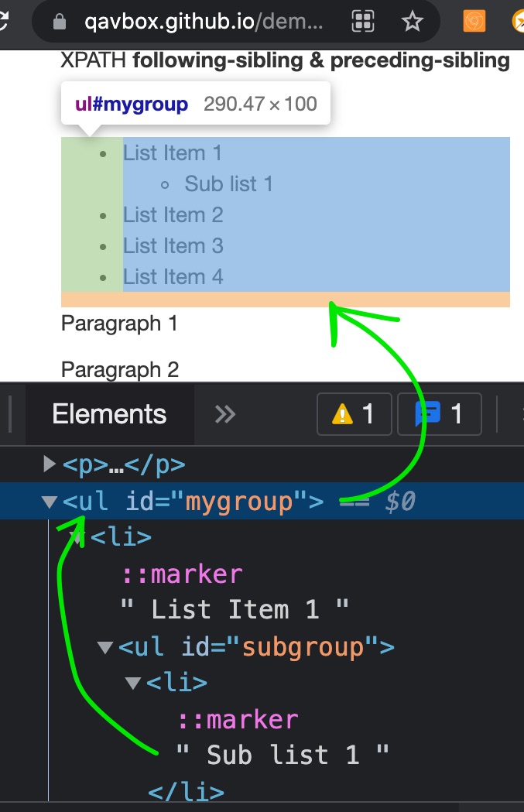The width and height of the screenshot is (524, 812).
Task: Click the lock icon in address bar
Action: click(60, 22)
